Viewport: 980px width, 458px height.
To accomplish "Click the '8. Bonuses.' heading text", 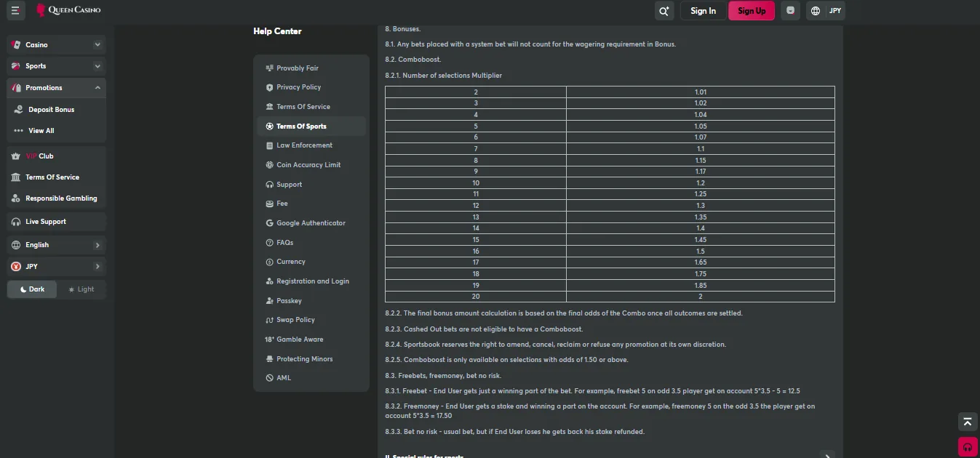I will point(403,29).
